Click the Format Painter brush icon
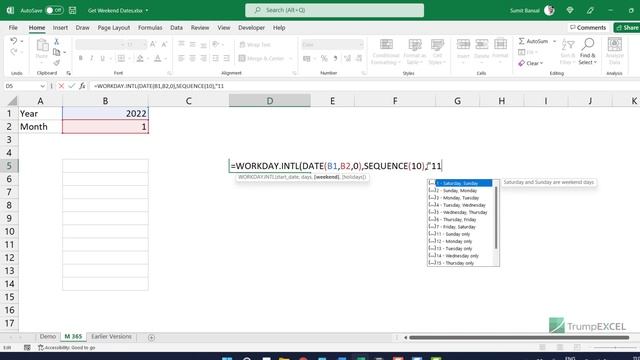This screenshot has width=640, height=360. [x=57, y=62]
